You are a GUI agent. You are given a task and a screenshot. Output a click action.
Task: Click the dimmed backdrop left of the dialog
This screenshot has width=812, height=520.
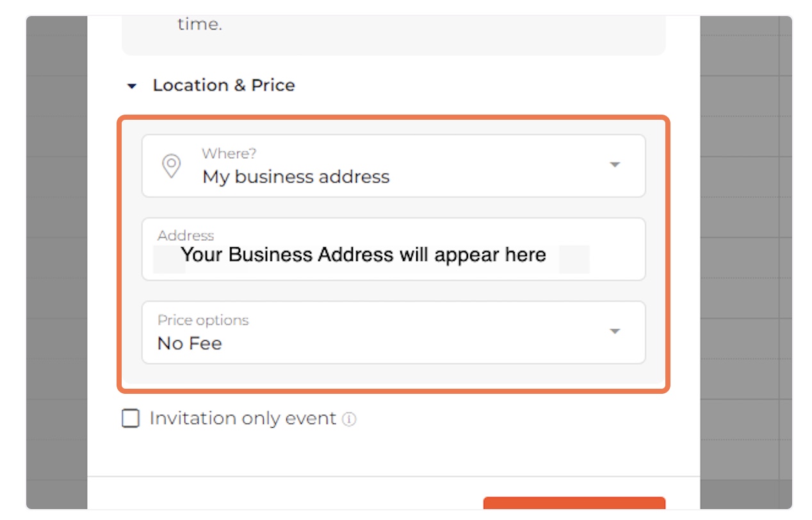56,256
